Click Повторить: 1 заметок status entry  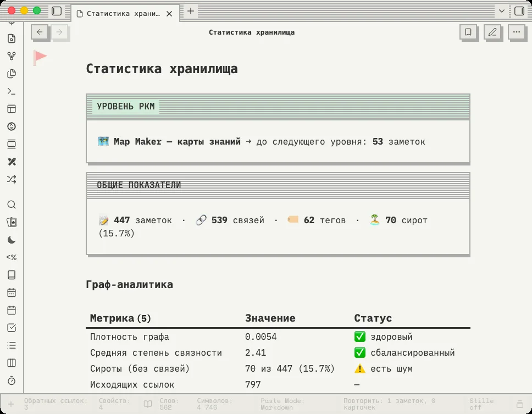pyautogui.click(x=390, y=404)
